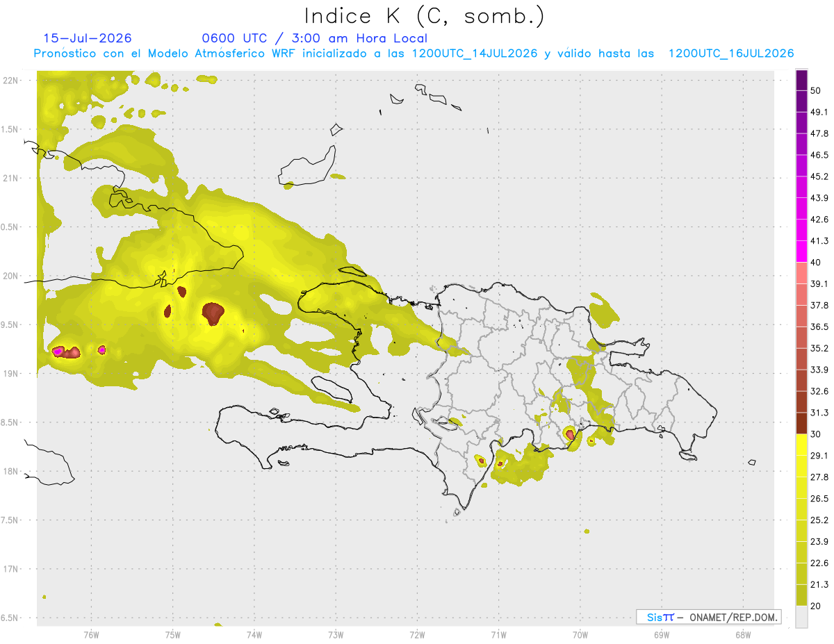Click the 21N latitude axis label
The height and width of the screenshot is (644, 834).
pos(10,178)
